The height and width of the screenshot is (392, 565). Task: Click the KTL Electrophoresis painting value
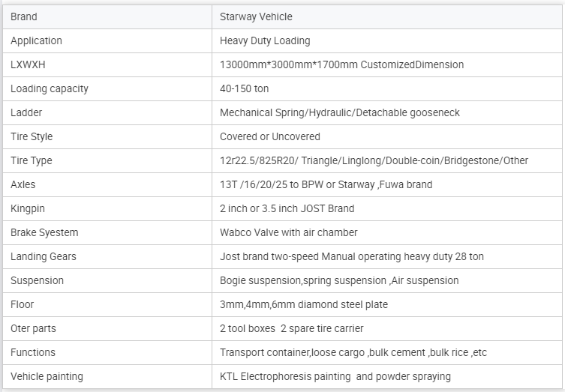pos(335,376)
